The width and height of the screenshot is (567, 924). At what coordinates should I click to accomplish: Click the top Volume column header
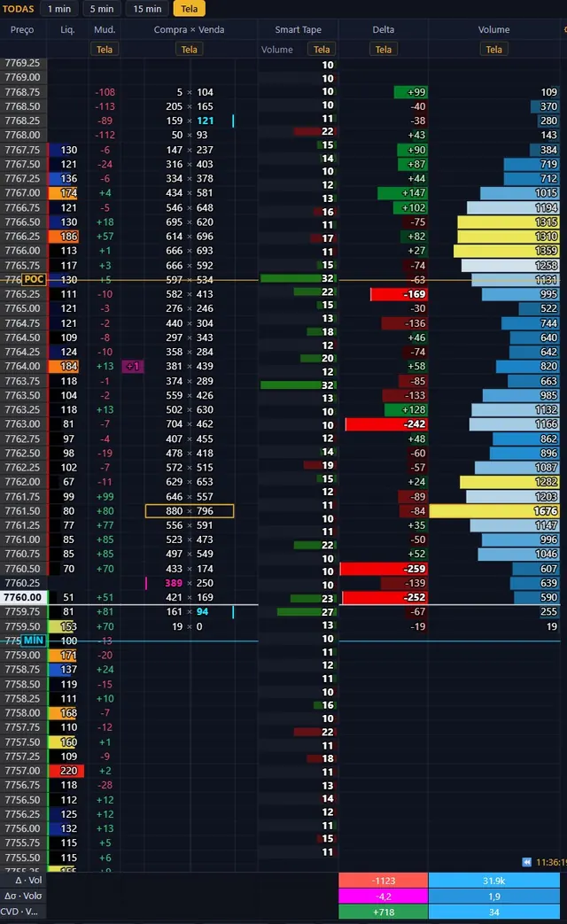494,29
